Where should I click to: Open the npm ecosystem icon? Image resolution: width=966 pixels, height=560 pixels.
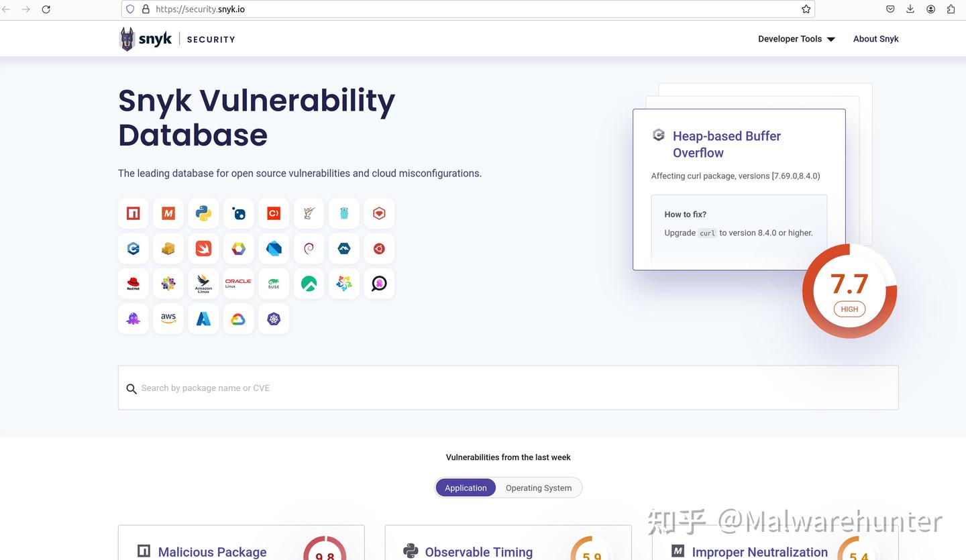[133, 213]
